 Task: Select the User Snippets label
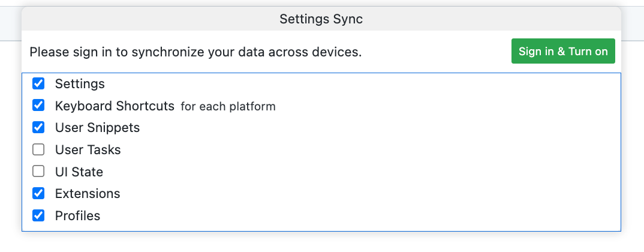click(x=97, y=128)
